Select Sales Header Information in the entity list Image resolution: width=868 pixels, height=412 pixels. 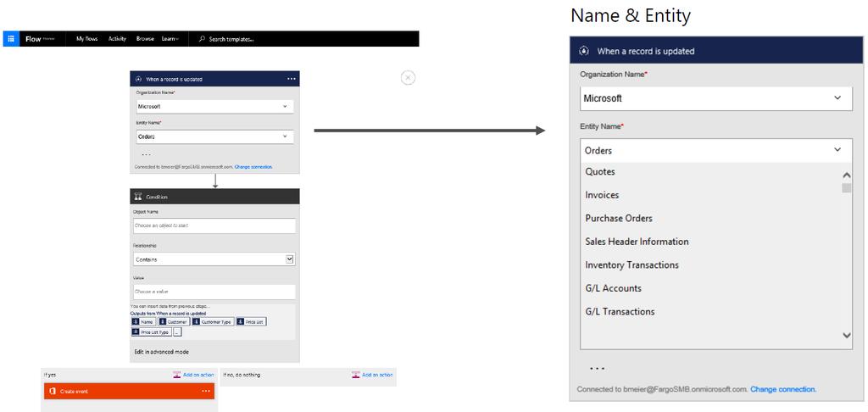(x=637, y=242)
